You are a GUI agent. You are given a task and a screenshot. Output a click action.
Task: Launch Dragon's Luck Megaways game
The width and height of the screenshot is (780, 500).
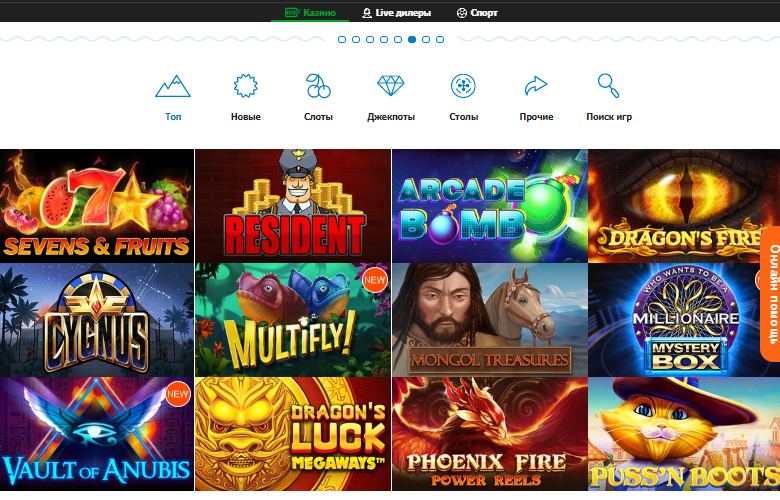coord(293,434)
